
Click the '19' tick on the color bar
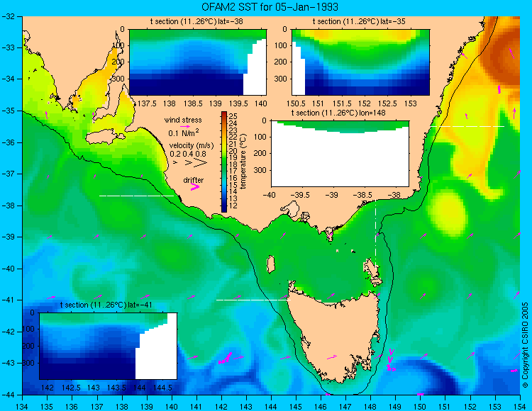pyautogui.click(x=233, y=157)
